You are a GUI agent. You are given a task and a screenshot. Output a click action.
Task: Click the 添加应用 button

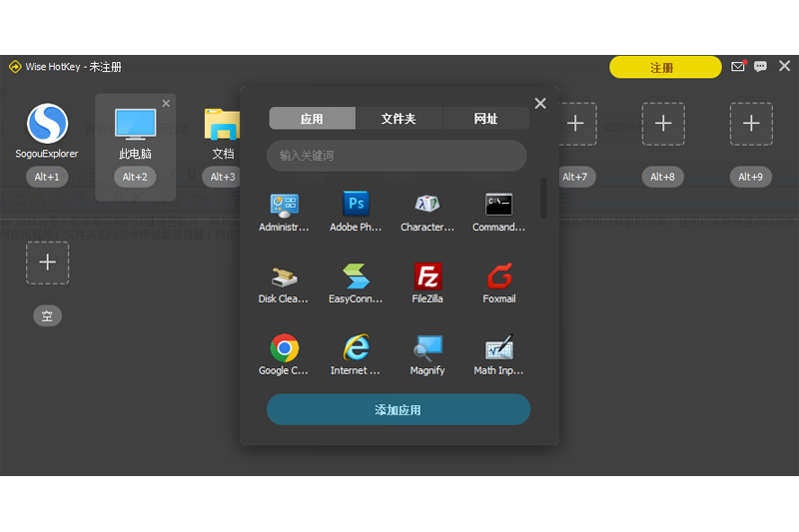click(398, 409)
